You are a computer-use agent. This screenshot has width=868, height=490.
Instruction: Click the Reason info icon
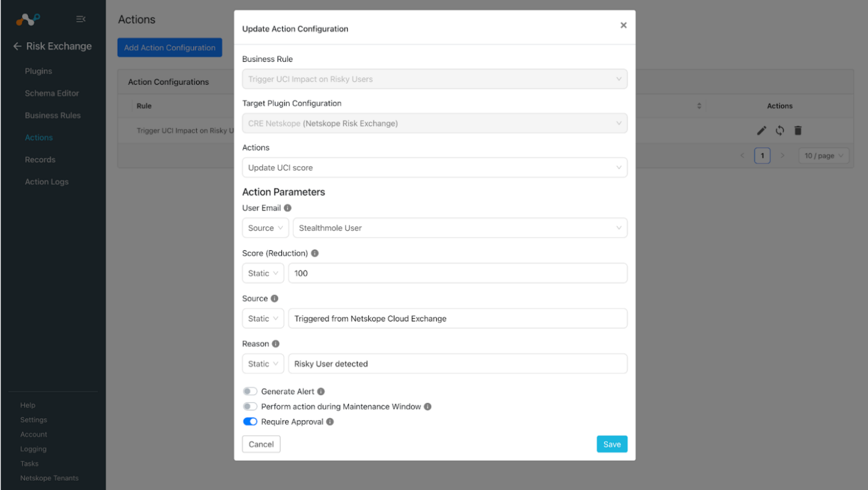tap(276, 344)
